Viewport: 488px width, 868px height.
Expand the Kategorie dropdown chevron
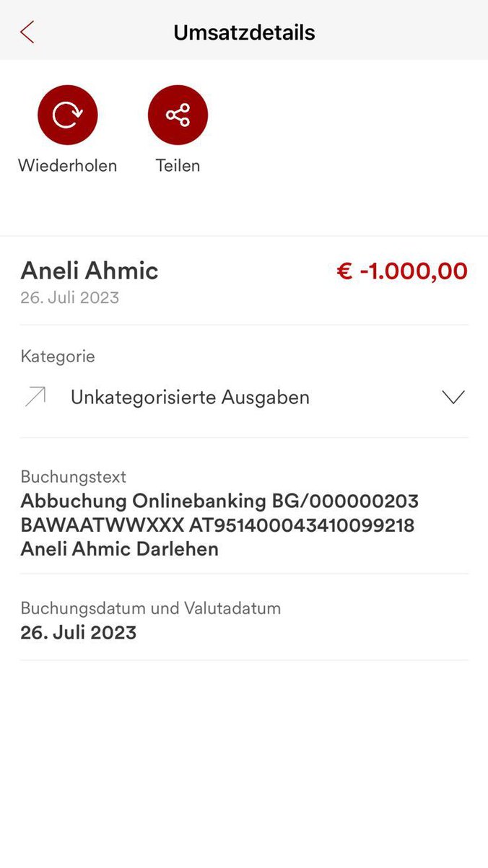[x=453, y=397]
